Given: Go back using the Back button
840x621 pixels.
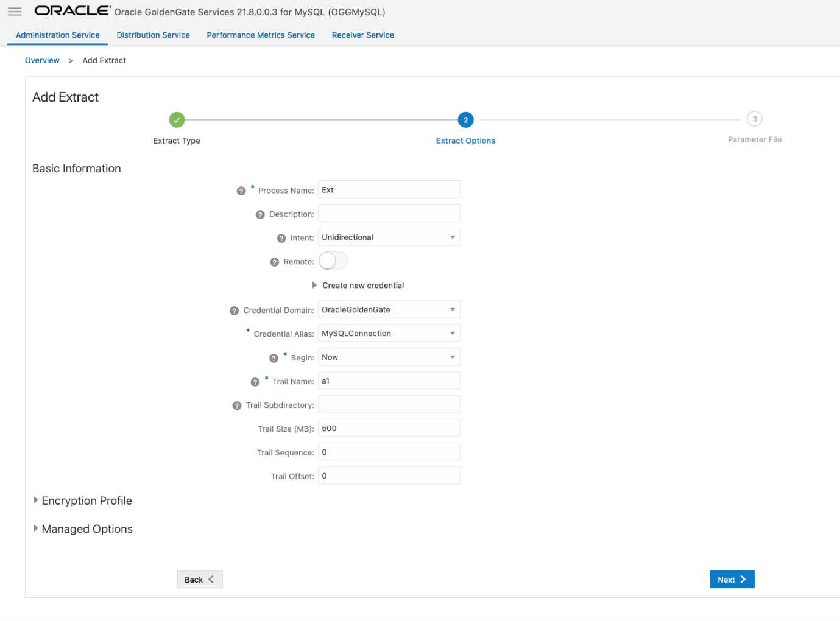Looking at the screenshot, I should [x=199, y=580].
